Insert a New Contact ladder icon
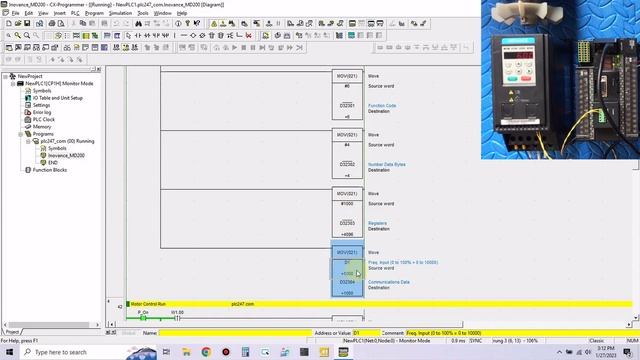Viewport: 640px width, 360px height. [138, 36]
